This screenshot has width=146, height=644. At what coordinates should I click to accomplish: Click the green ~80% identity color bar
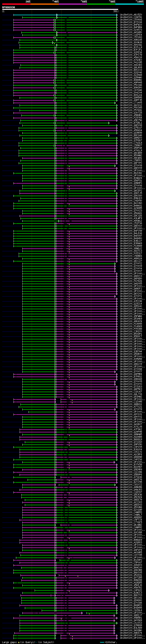(101, 4)
